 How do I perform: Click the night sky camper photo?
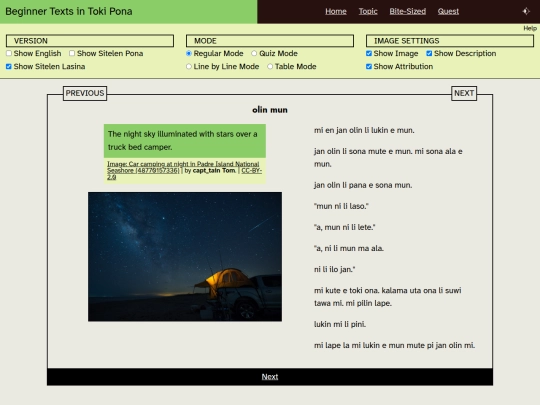[x=185, y=257]
